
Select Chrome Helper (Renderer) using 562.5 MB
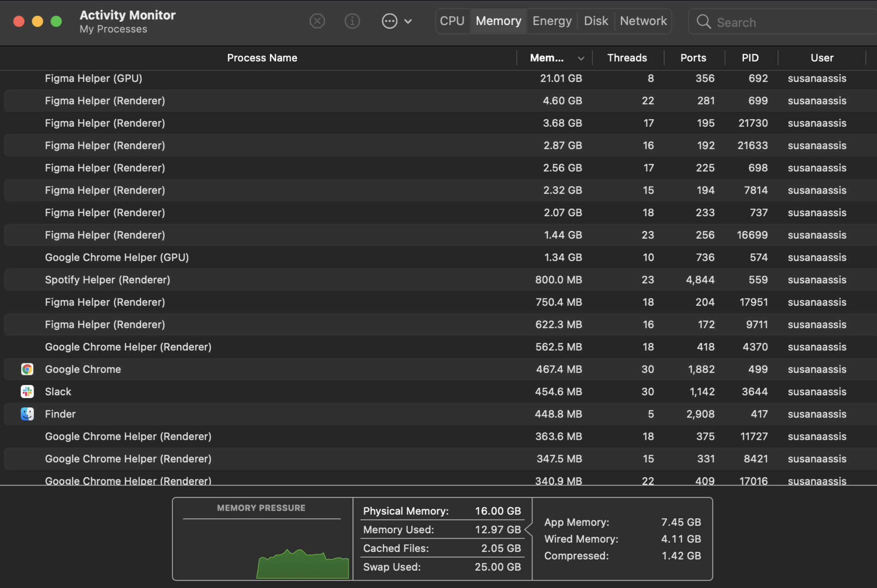pos(441,347)
